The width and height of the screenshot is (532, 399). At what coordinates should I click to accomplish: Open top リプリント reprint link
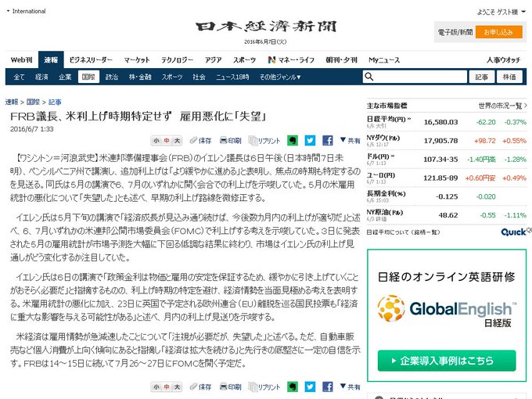pos(264,141)
